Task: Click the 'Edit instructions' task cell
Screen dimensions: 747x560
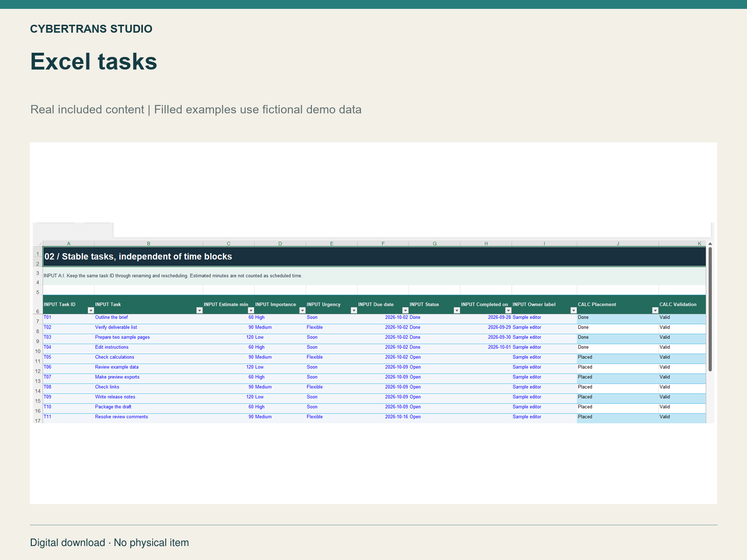Action: pyautogui.click(x=148, y=349)
